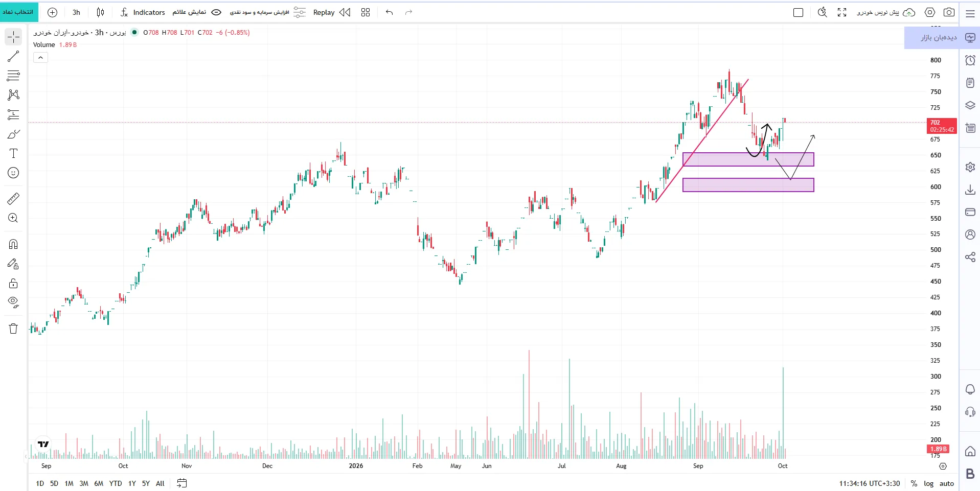
Task: Take a chart snapshot with camera icon
Action: coord(949,12)
